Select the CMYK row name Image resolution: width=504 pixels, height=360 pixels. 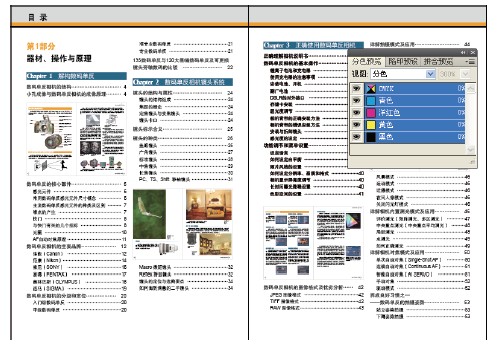386,88
